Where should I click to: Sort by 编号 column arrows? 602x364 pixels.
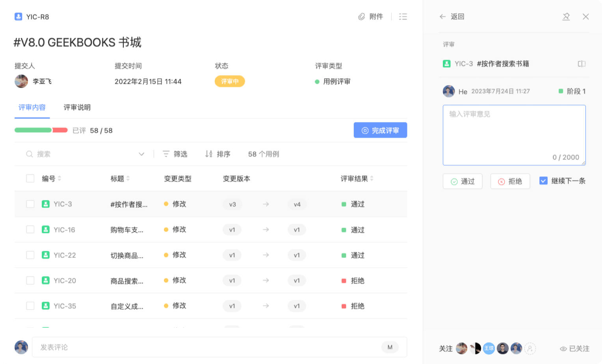point(59,178)
